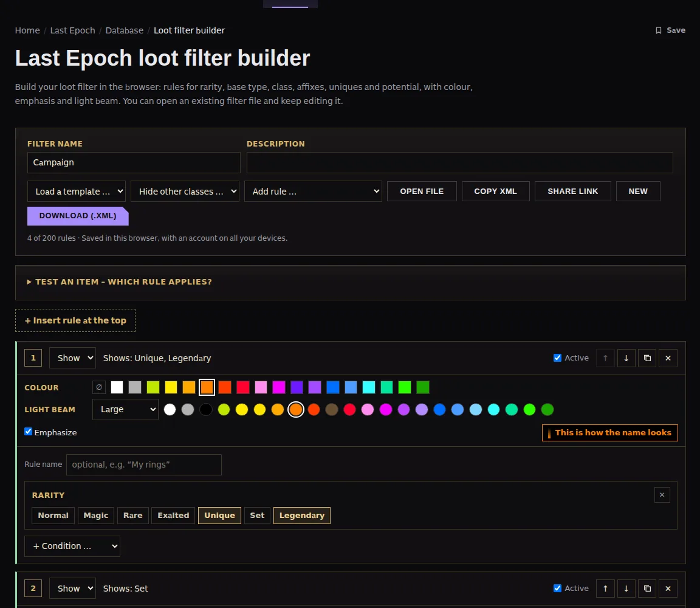This screenshot has width=700, height=608.
Task: Open the Hide other classes dropdown
Action: coord(185,191)
